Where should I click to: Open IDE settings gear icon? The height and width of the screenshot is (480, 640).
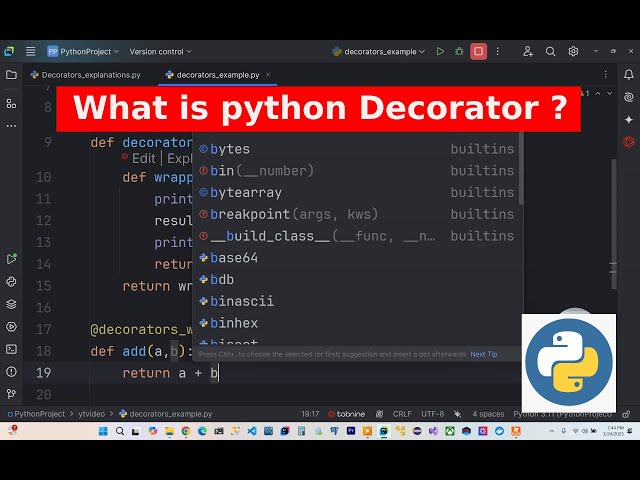click(x=573, y=51)
